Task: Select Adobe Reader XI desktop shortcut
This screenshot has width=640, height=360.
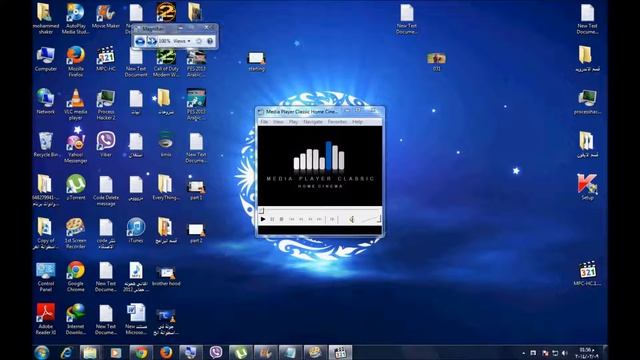Action: [x=46, y=320]
